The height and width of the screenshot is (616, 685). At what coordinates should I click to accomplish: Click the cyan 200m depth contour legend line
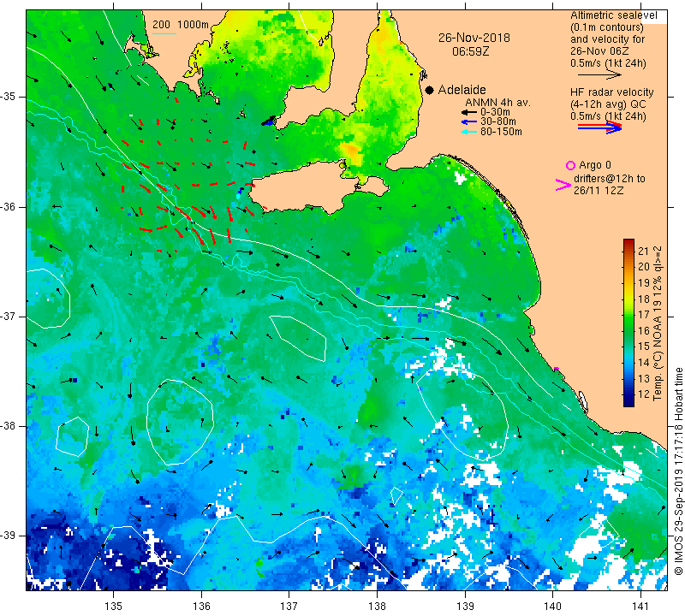click(x=164, y=33)
